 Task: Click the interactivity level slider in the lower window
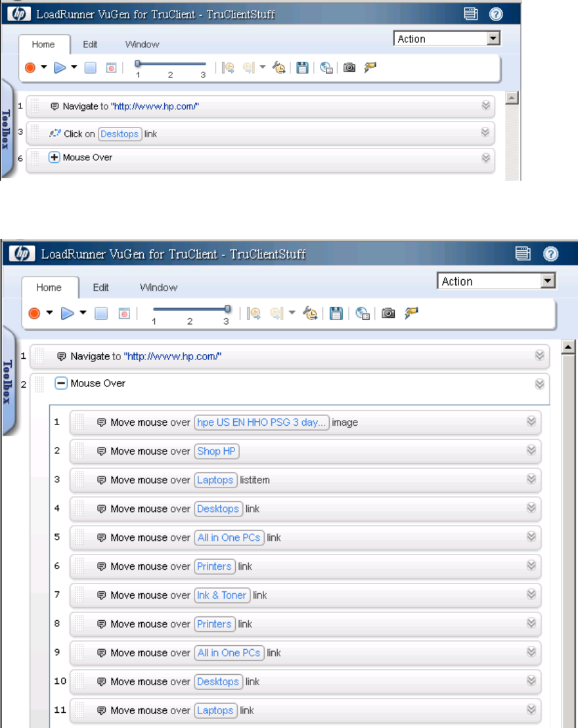click(227, 309)
